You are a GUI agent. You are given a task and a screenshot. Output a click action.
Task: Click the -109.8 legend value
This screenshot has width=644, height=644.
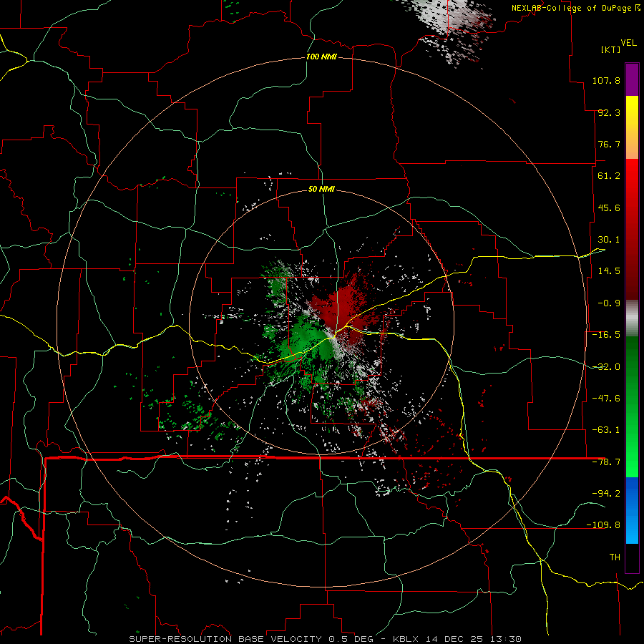coord(603,525)
